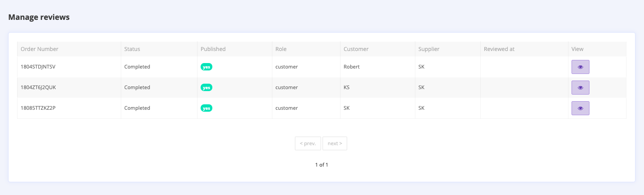
Task: Sort by the Order Number column
Action: (39, 49)
